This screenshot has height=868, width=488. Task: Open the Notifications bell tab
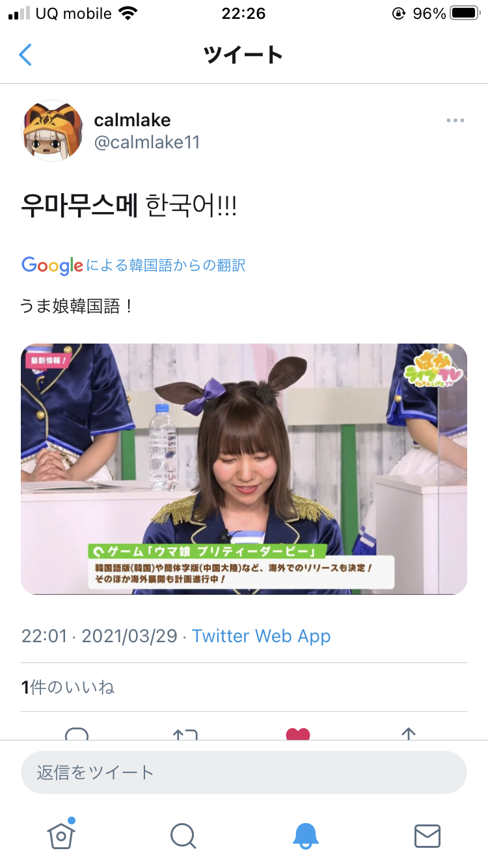305,835
